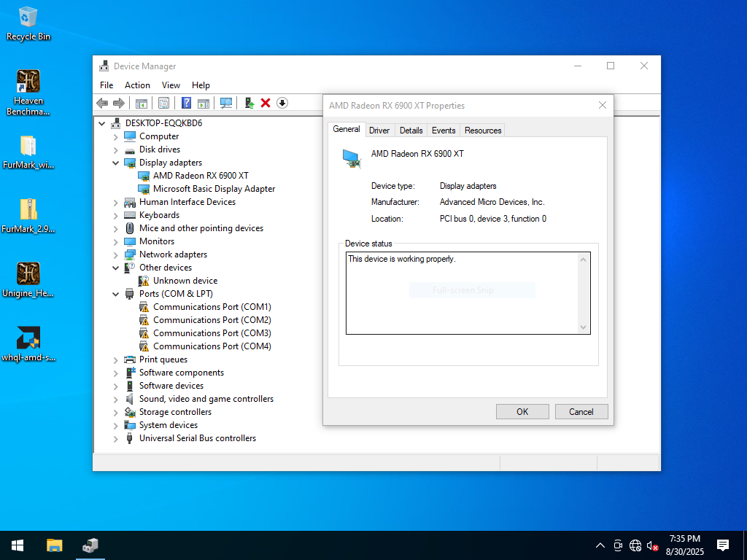Open the Help menu
This screenshot has height=560, width=747.
[x=201, y=85]
